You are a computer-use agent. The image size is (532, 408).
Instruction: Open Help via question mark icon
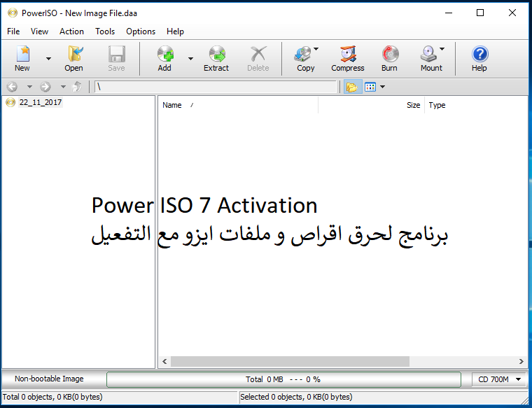[x=479, y=55]
